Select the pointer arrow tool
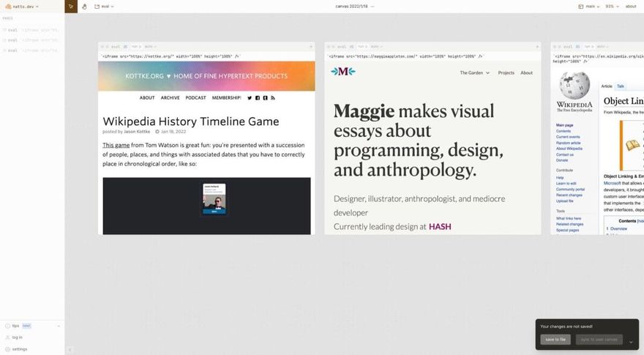This screenshot has height=355, width=644. pos(71,7)
